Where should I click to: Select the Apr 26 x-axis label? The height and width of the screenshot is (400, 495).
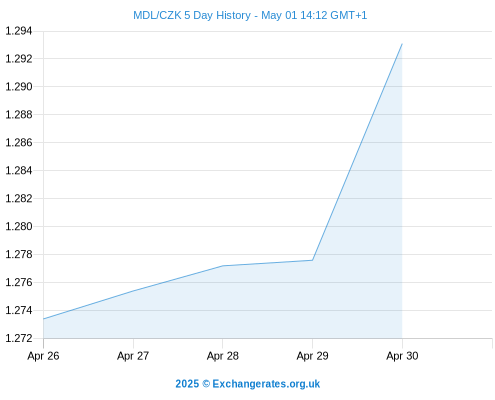pyautogui.click(x=43, y=356)
